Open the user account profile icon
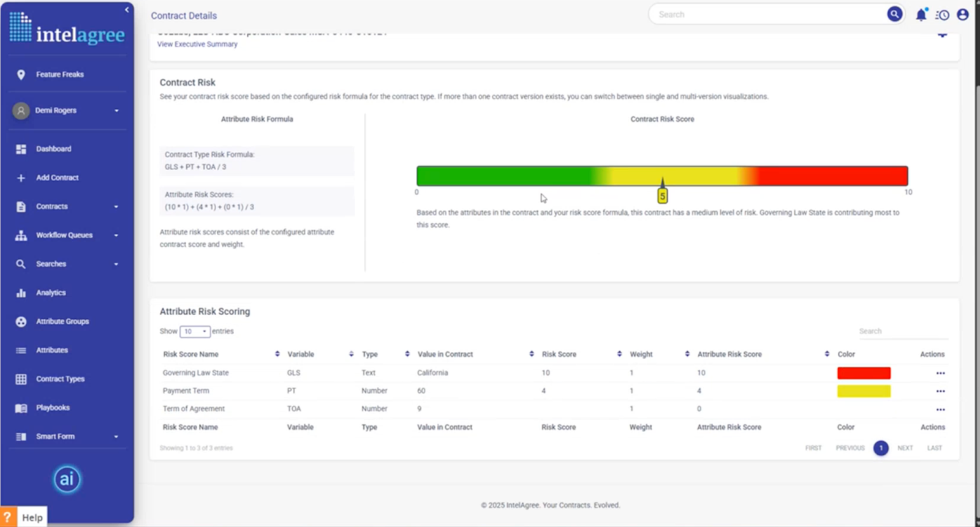 pos(963,15)
